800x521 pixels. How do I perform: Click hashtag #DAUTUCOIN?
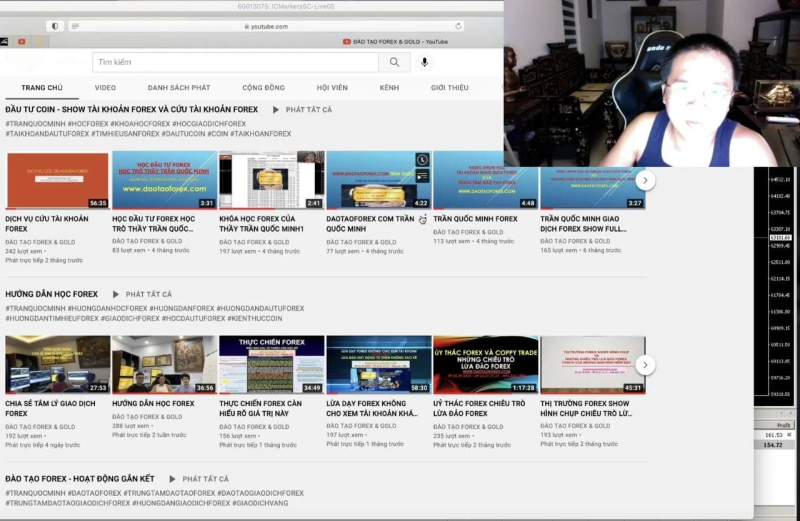tap(184, 134)
